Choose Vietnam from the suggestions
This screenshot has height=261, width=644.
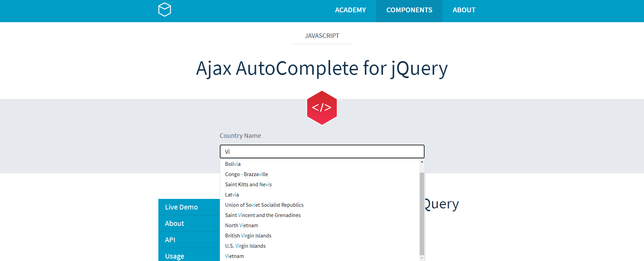[319, 256]
